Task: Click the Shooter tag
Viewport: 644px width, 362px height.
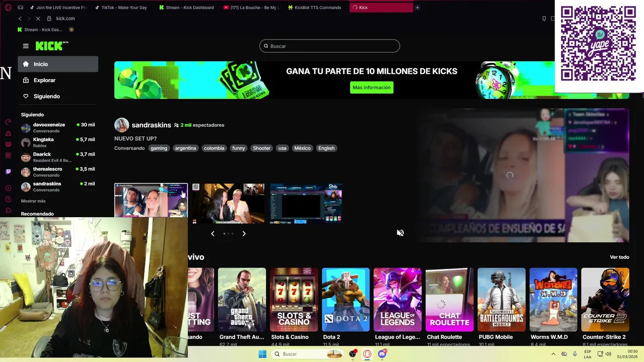Action: point(262,148)
